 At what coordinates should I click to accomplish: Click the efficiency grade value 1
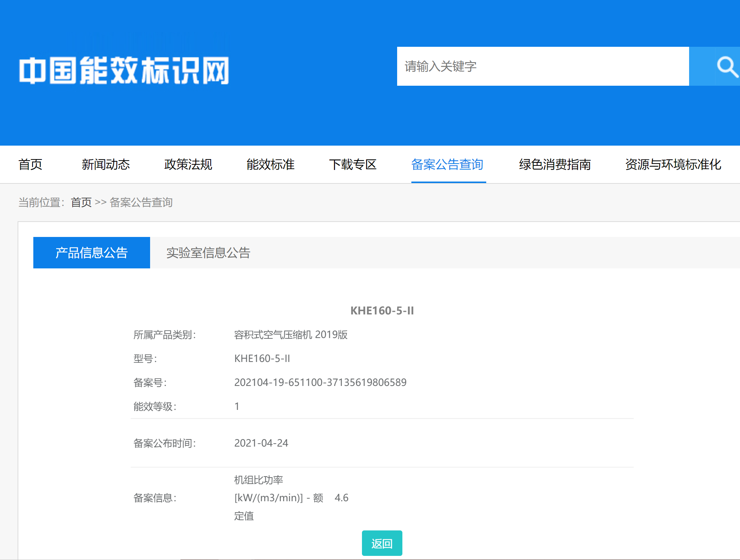237,407
